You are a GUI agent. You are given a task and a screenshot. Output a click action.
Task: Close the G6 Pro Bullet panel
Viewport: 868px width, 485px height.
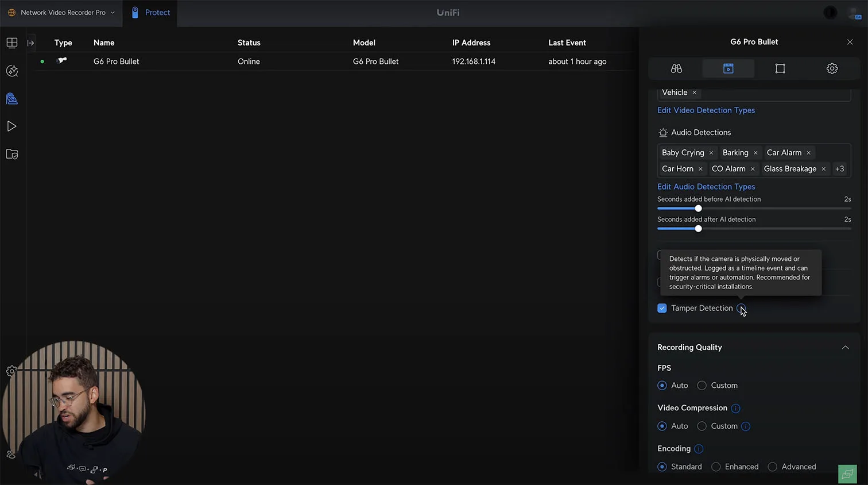[850, 42]
